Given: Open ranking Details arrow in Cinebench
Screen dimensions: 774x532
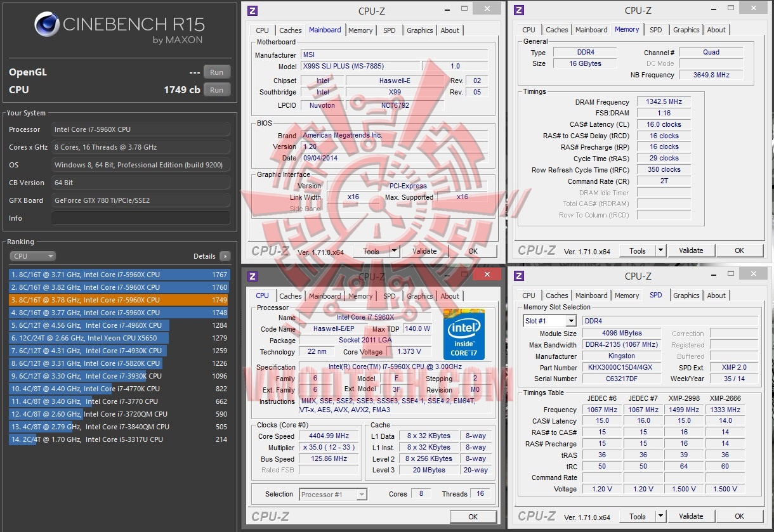Looking at the screenshot, I should pos(225,256).
